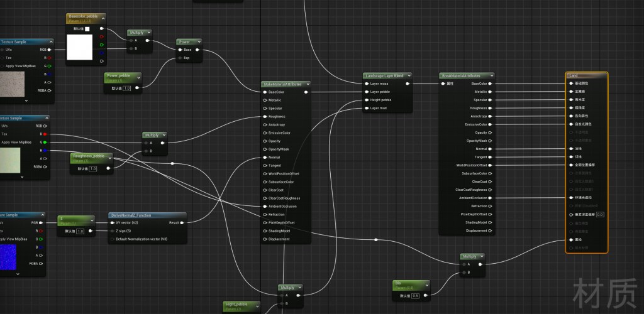Click red R pin on pale-green Texture Sample
The width and height of the screenshot is (644, 314).
click(45, 134)
